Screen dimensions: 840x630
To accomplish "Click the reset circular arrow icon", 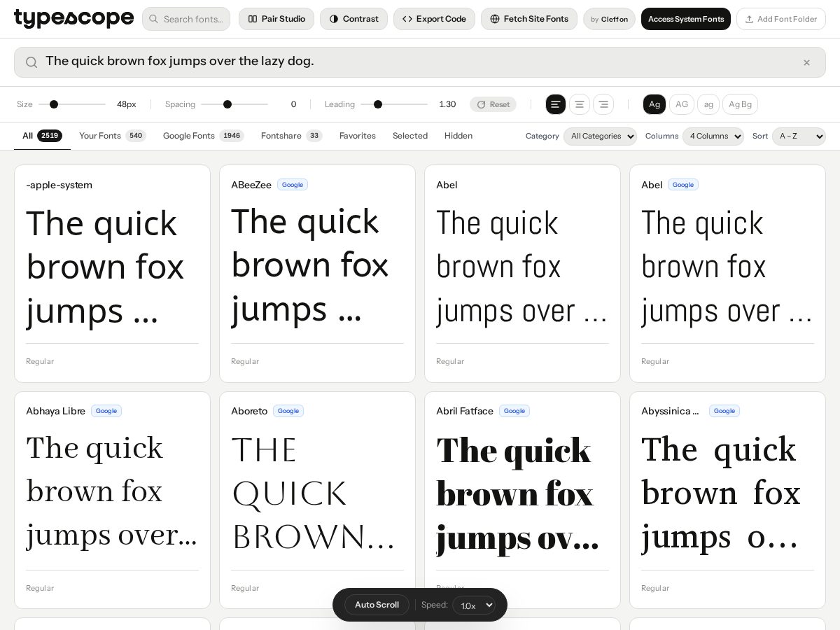I will pos(481,104).
